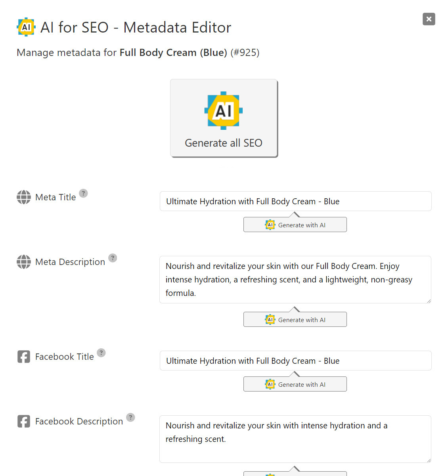Click the globe icon beside Meta Description

(x=24, y=262)
